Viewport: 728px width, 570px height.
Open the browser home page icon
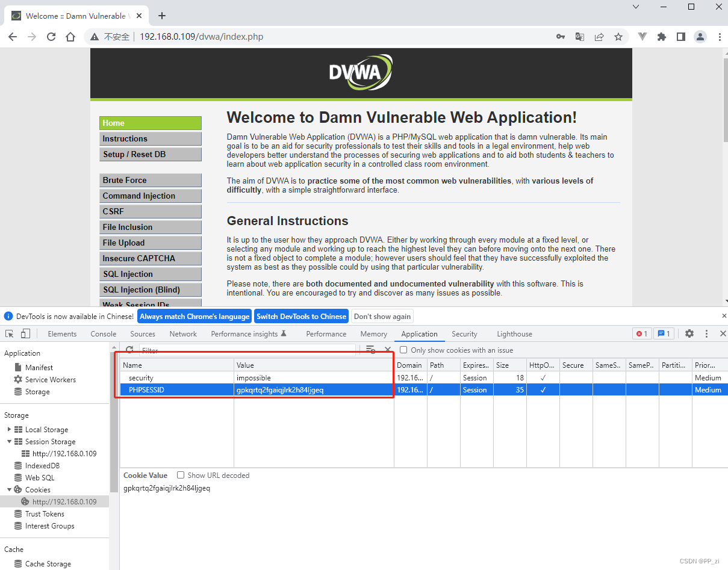[70, 37]
